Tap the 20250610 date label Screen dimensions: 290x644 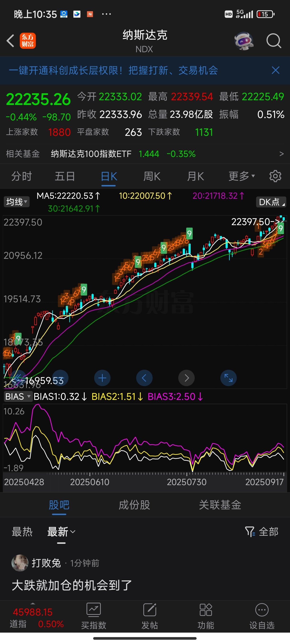pos(90,482)
